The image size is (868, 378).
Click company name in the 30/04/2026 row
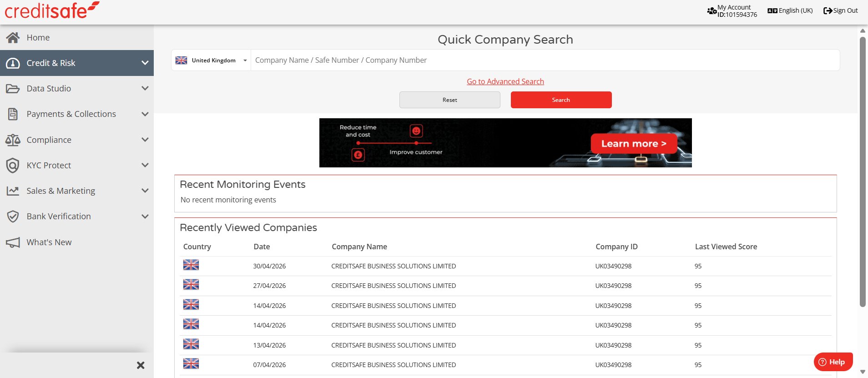394,266
